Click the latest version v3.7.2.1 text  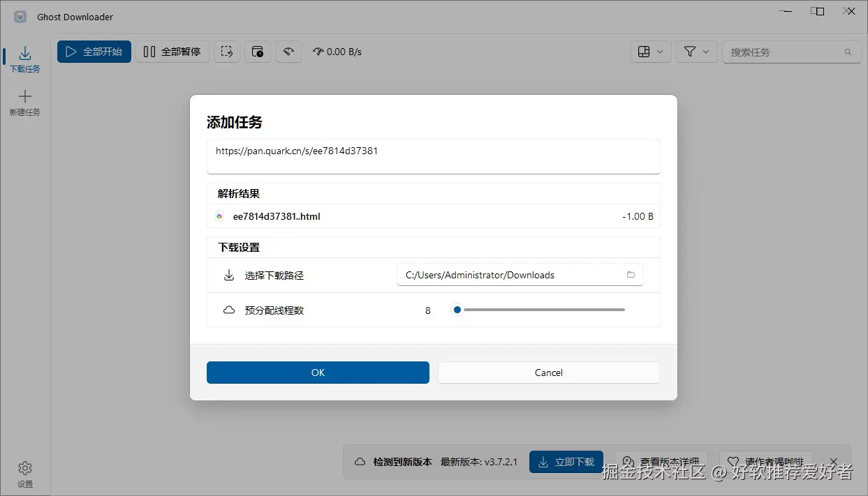(479, 462)
